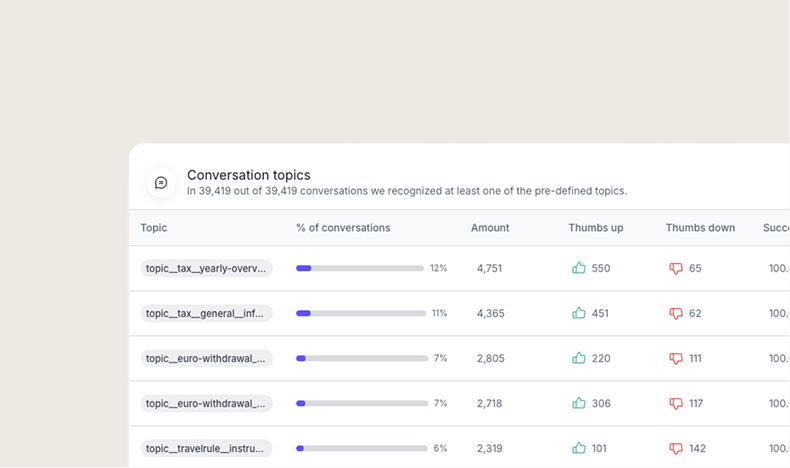The width and height of the screenshot is (790, 468).
Task: Click the Thumbs up column header
Action: 595,228
